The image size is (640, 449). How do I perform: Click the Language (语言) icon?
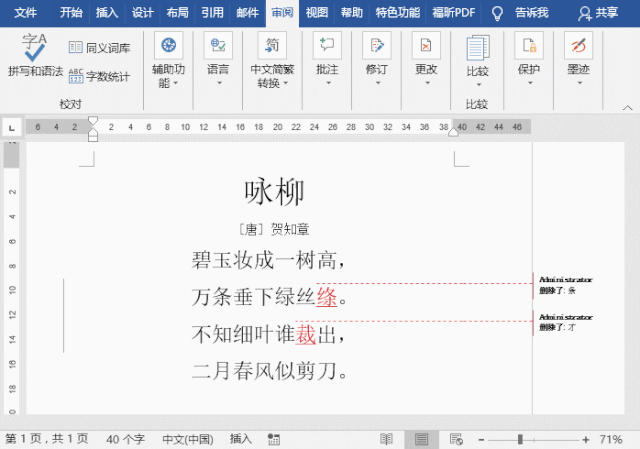[x=218, y=45]
